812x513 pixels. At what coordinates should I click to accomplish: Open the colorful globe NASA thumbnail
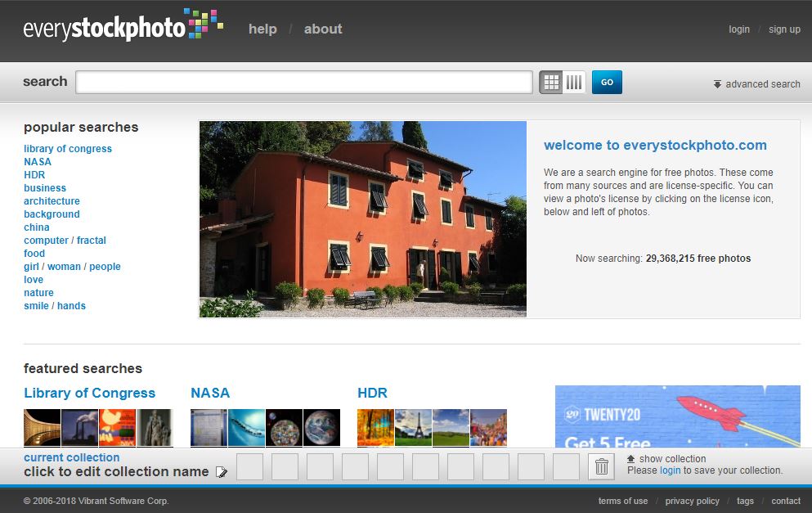coord(285,428)
